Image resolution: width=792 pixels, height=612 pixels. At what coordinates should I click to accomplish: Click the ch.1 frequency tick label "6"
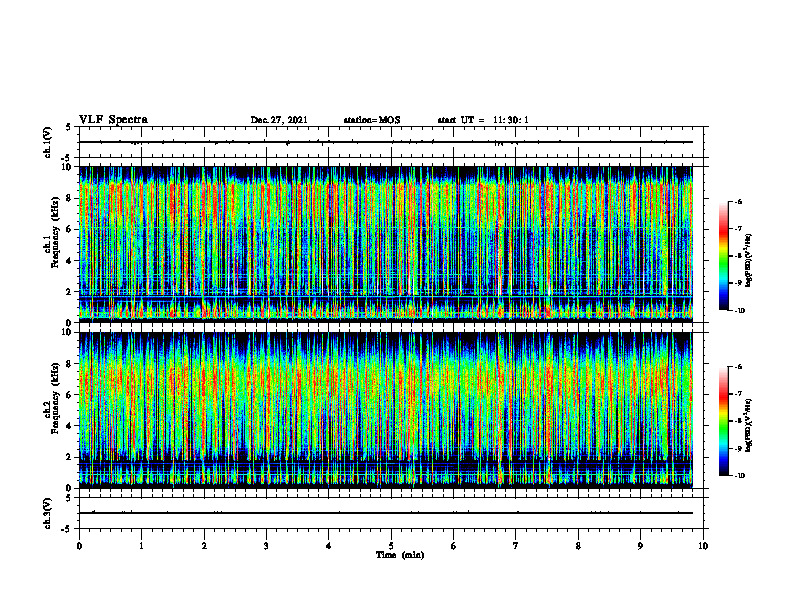(x=69, y=230)
